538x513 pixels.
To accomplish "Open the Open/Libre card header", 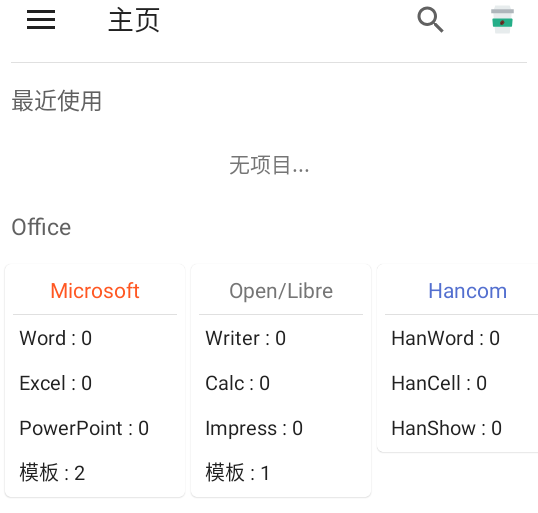I will pyautogui.click(x=281, y=291).
